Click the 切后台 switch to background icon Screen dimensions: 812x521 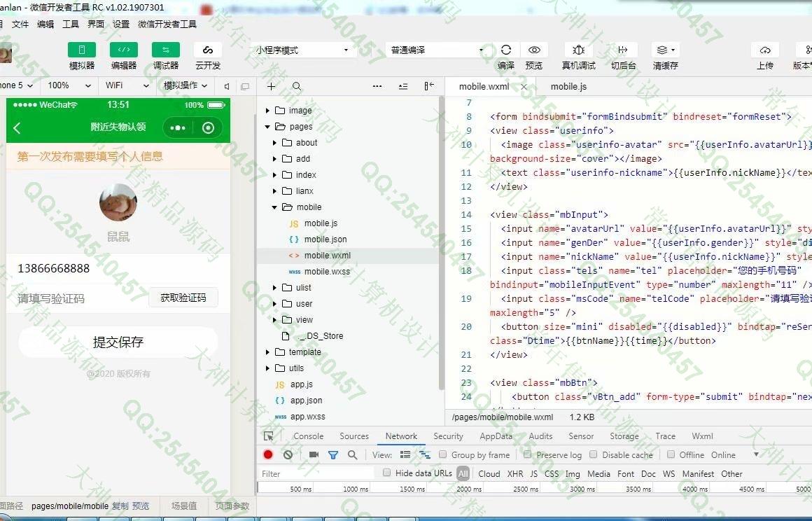pos(623,50)
